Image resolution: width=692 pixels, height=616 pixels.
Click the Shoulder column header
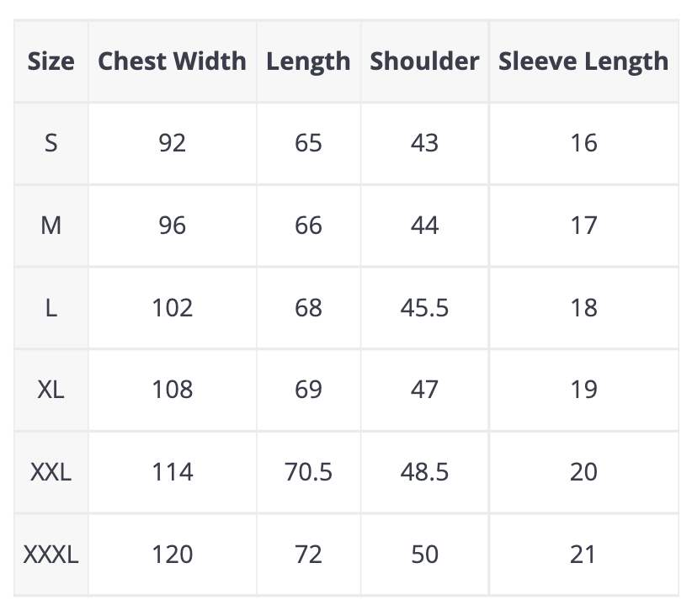point(424,61)
